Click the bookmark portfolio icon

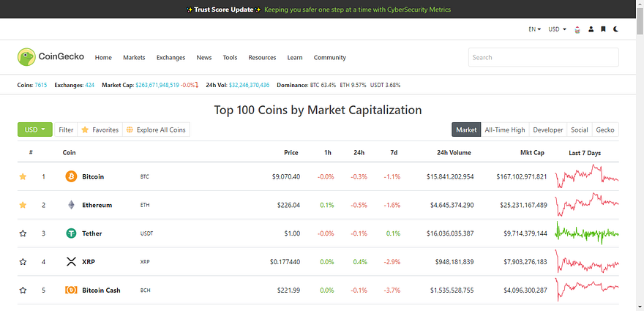(x=603, y=29)
